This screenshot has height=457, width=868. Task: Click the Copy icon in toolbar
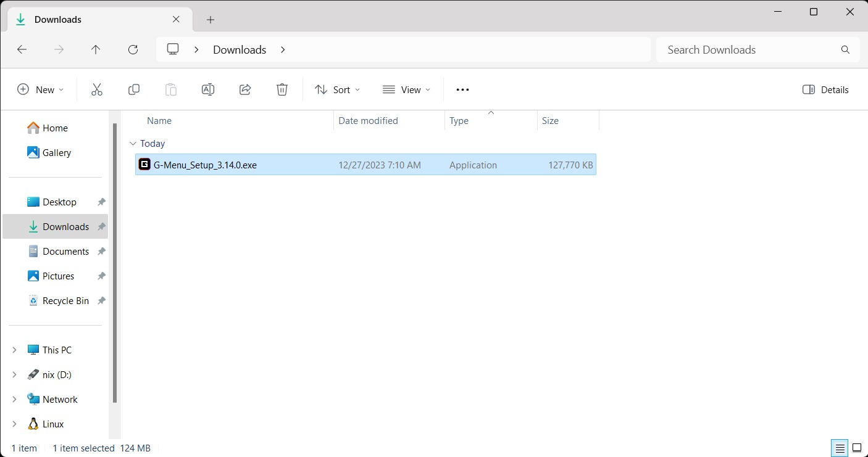(134, 89)
